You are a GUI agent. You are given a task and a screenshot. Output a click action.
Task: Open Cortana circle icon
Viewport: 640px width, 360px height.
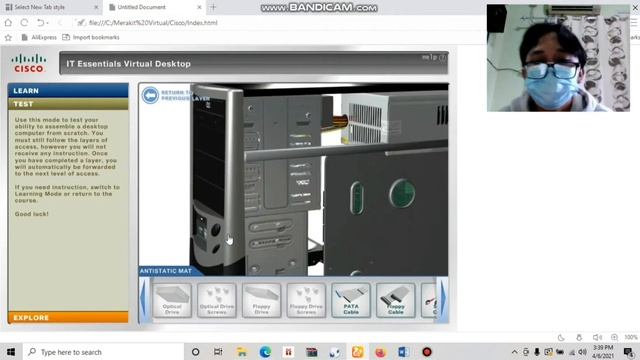(x=196, y=352)
